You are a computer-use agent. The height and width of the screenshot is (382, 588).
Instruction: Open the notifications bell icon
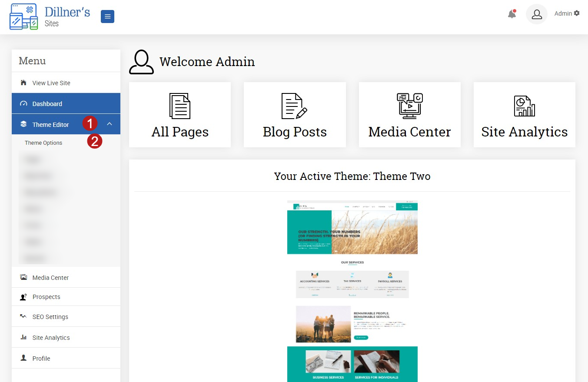tap(512, 14)
